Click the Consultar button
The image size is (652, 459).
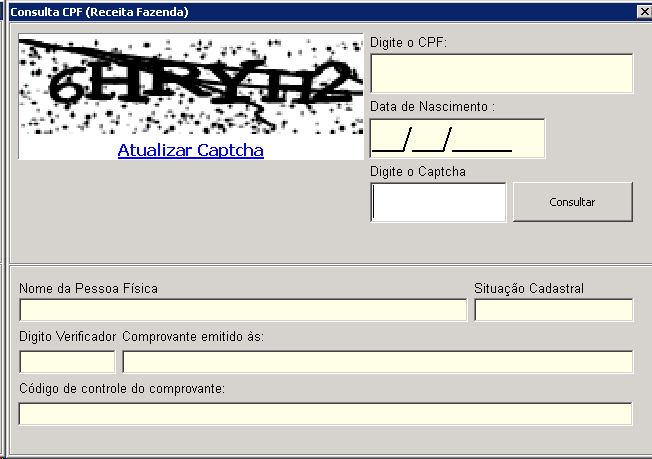click(573, 202)
